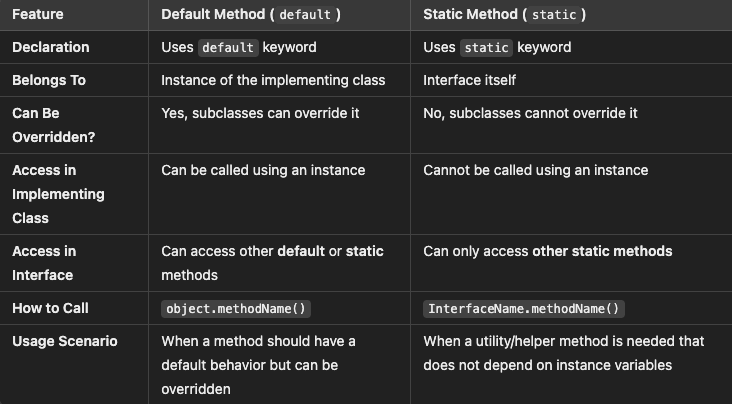Click the "Interface itself" cell
The width and height of the screenshot is (732, 404).
click(470, 80)
